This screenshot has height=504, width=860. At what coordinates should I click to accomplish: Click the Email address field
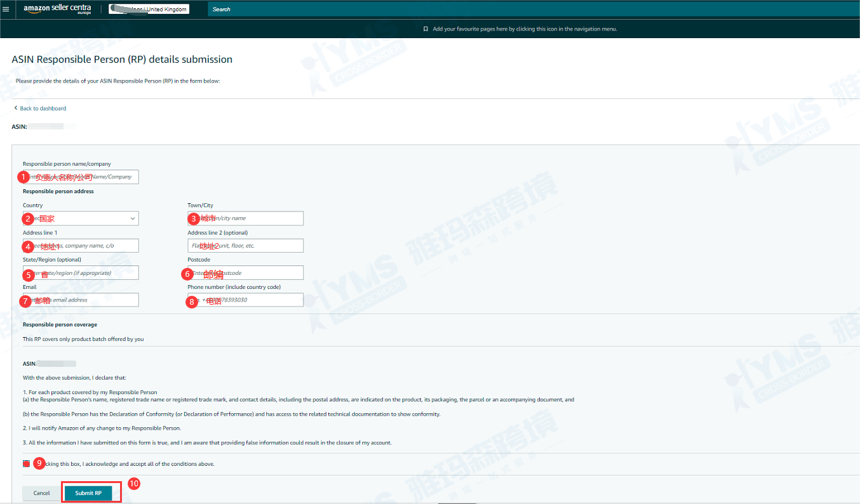click(81, 300)
